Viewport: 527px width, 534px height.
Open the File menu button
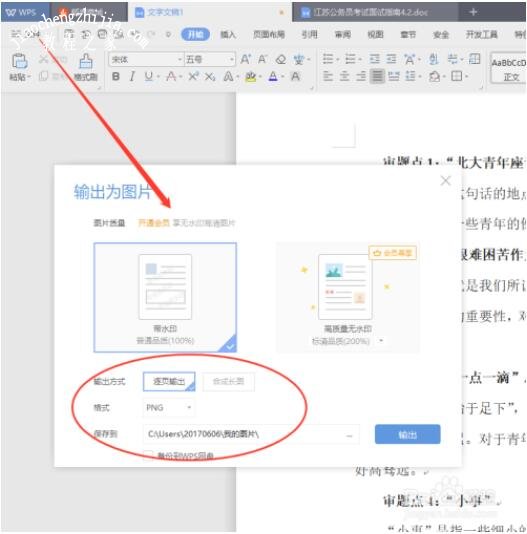tap(25, 34)
